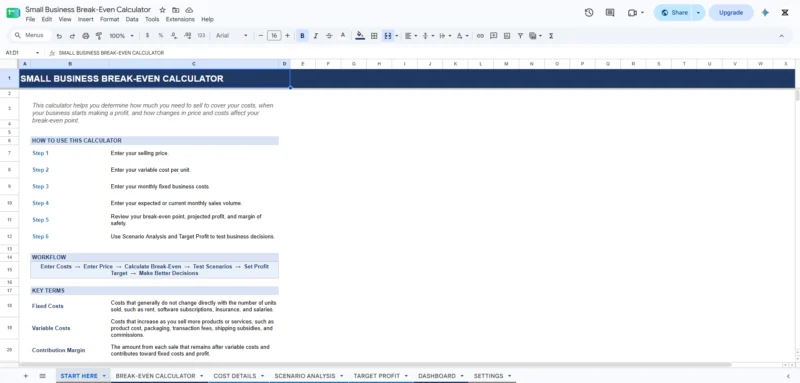Open the Arial font dropdown
This screenshot has width=800, height=383.
tap(232, 36)
